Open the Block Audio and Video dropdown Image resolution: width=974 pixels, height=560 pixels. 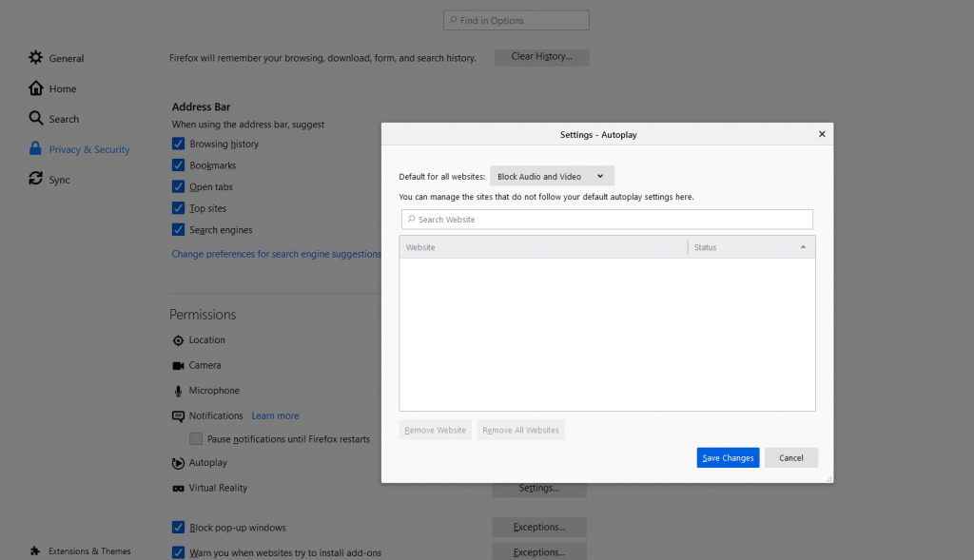(552, 175)
